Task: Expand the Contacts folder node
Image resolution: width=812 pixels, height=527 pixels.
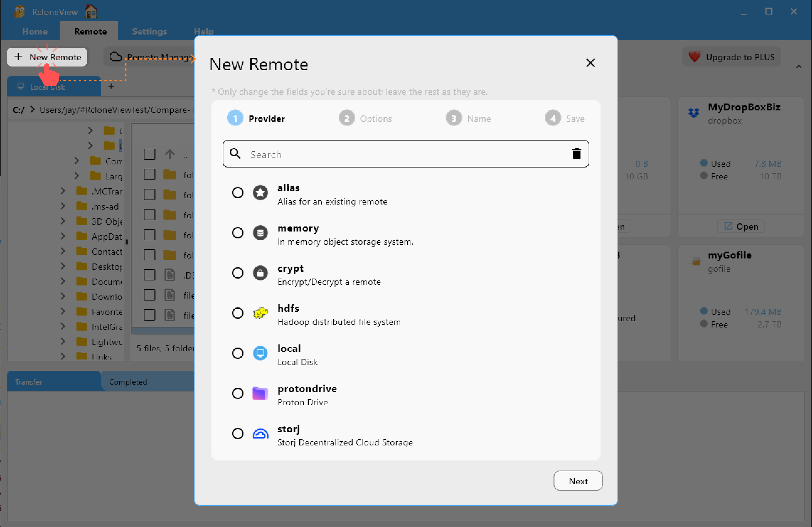Action: 63,251
